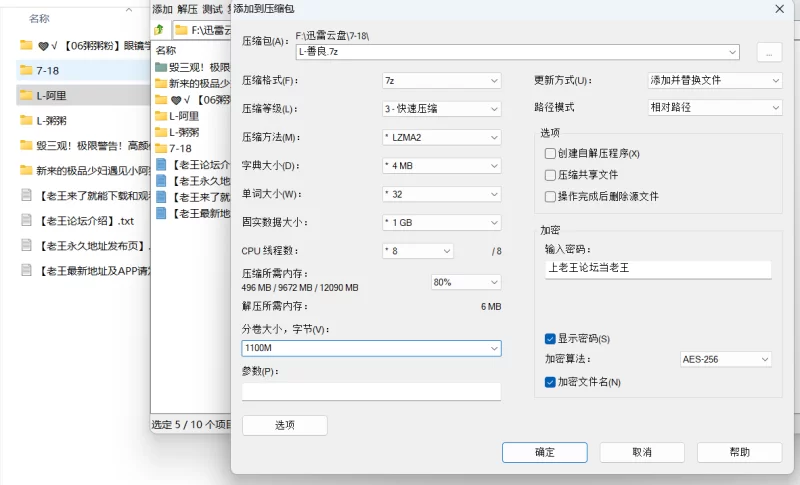Click the L-阿里 folder icon in Explorer
The width and height of the screenshot is (800, 485).
click(x=26, y=95)
